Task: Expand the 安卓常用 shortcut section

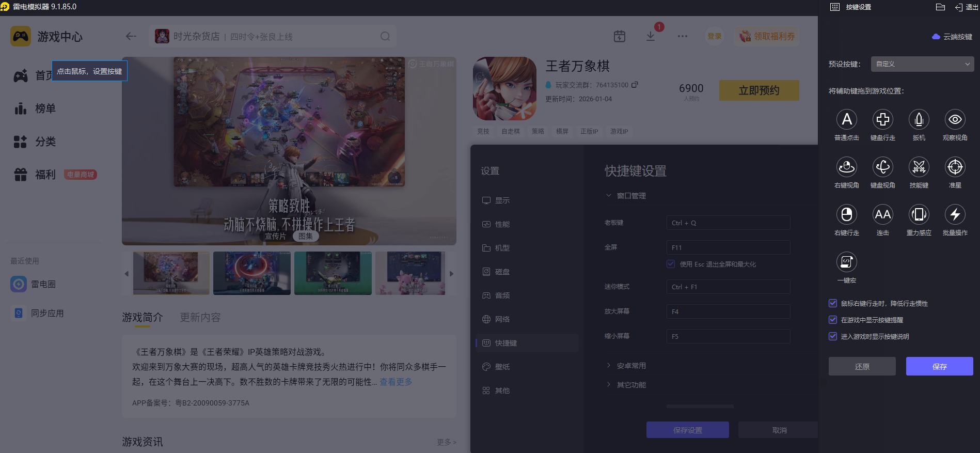Action: [x=631, y=366]
